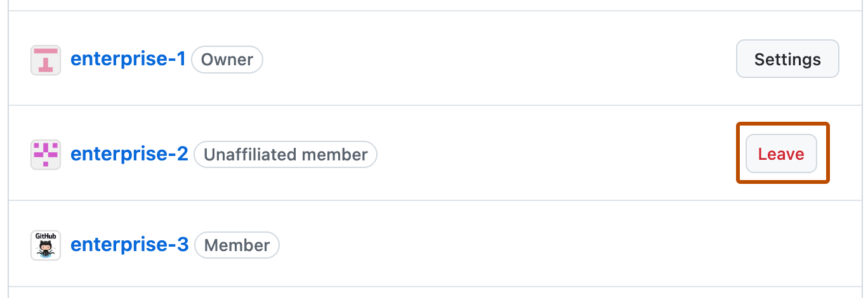Click the GitHub text in enterprise-3 avatar

[46, 236]
